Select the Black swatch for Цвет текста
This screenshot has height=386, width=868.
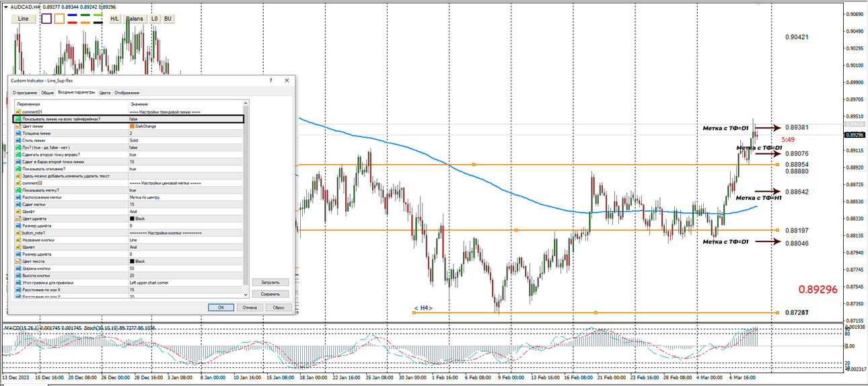tap(132, 261)
